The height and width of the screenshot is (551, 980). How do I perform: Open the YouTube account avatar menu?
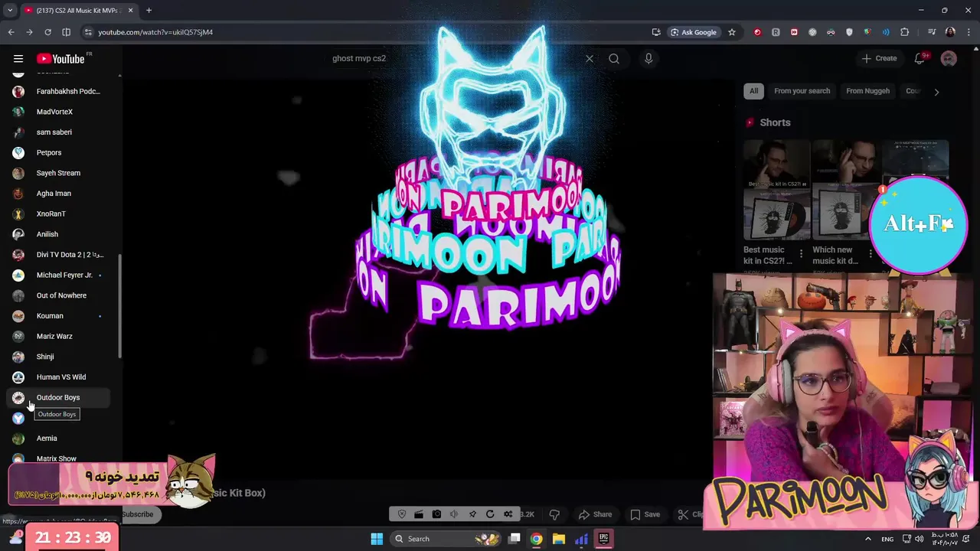pos(949,59)
